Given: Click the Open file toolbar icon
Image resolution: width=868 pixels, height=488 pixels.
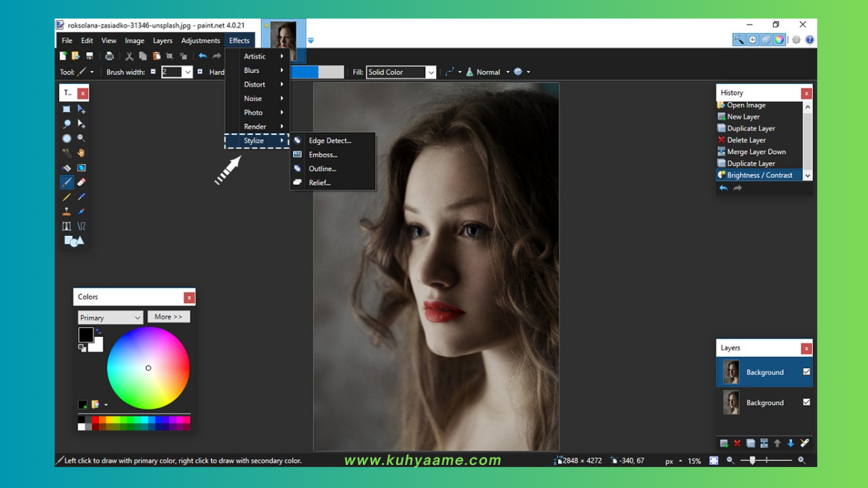Looking at the screenshot, I should [x=76, y=56].
